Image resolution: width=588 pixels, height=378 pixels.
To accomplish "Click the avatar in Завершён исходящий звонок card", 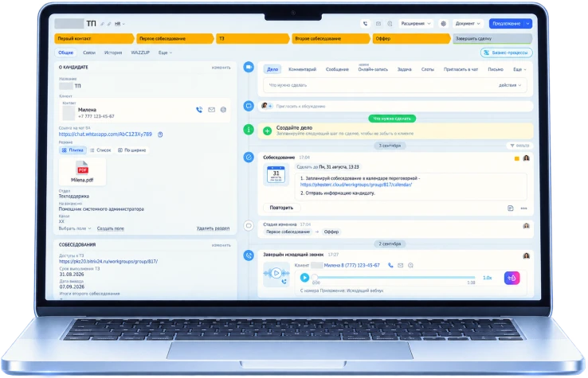I will (526, 256).
